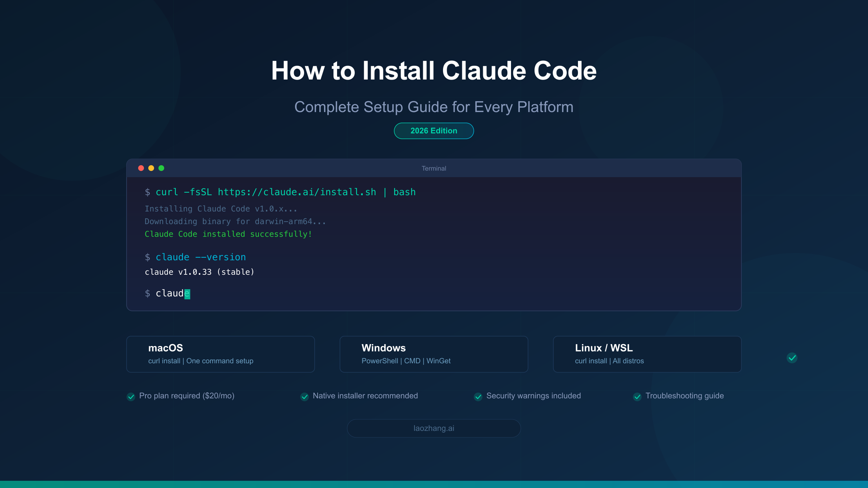Screen dimensions: 868x488
Task: Click the check icon beside Pro plan required
Action: click(x=131, y=397)
